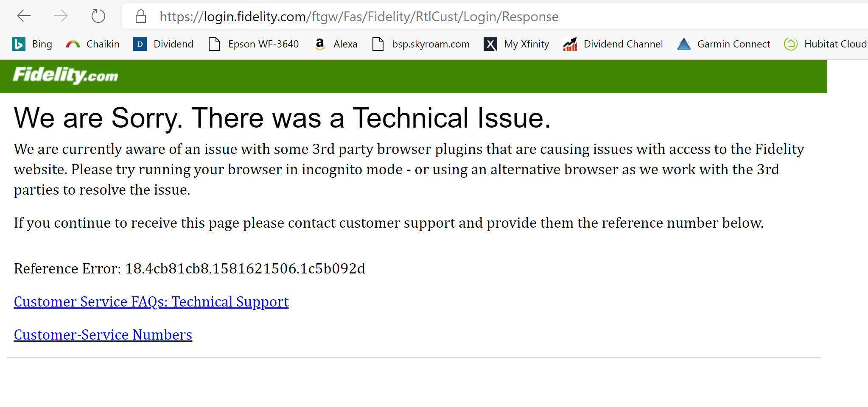Open the Dividend bookmark
Viewport: 868px width, 407px height.
click(163, 44)
